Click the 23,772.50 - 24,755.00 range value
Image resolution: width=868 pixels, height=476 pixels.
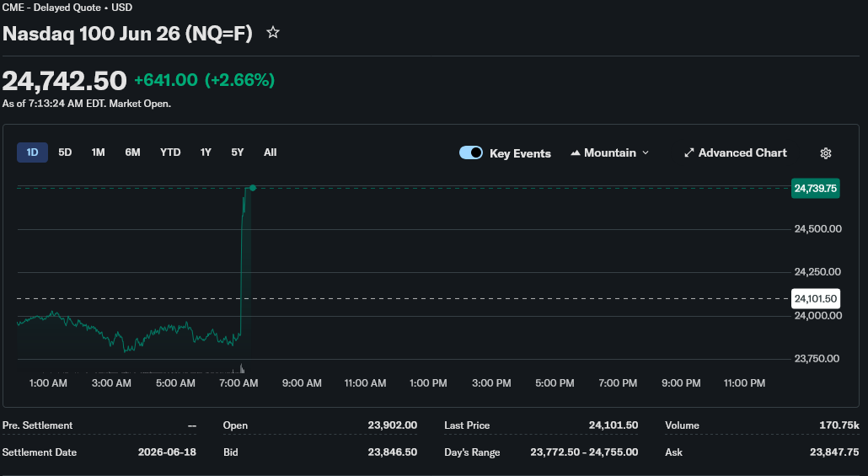pos(584,452)
